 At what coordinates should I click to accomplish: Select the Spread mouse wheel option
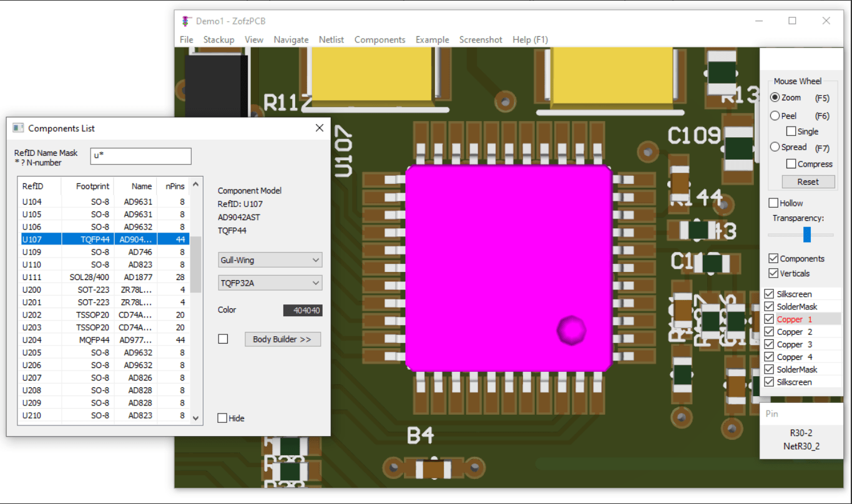point(775,147)
